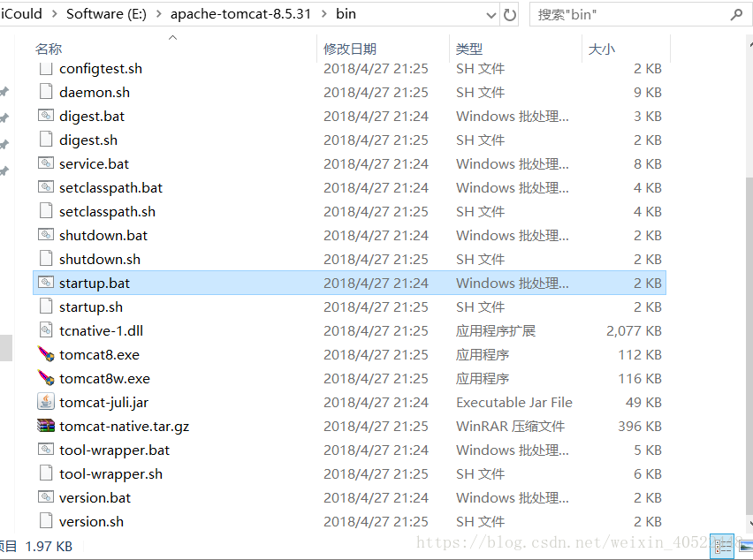753x560 pixels.
Task: Select the tomcat8.exe file name
Action: [99, 354]
